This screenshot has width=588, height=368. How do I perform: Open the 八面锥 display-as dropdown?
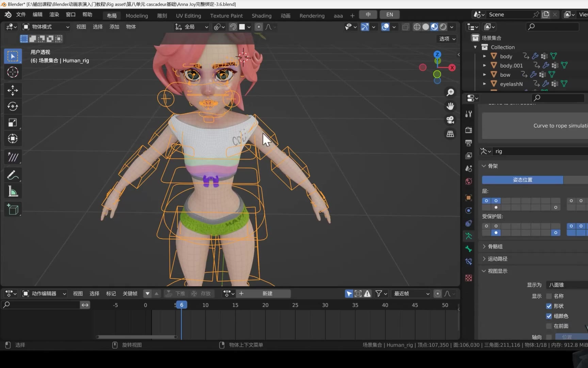coord(567,285)
